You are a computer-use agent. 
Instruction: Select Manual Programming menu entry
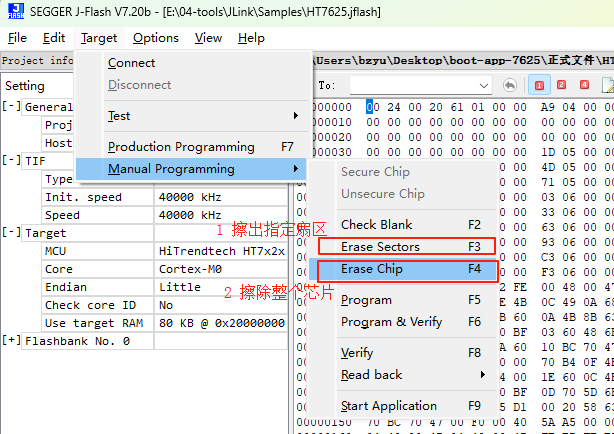pos(192,169)
